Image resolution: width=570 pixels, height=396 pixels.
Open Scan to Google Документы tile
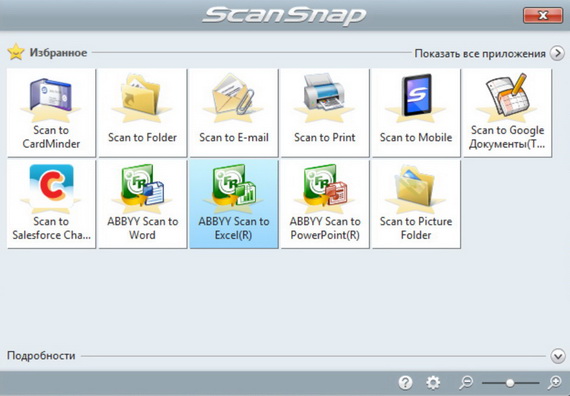click(x=507, y=113)
